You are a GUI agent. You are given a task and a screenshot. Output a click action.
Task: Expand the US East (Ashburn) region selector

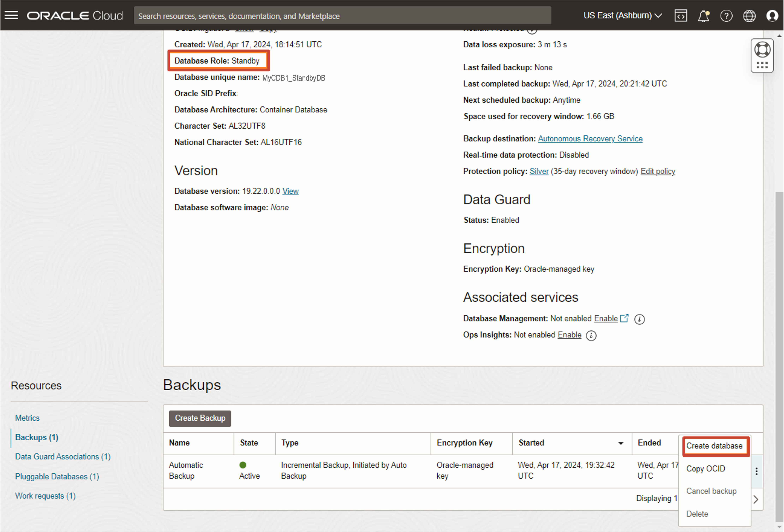(622, 15)
